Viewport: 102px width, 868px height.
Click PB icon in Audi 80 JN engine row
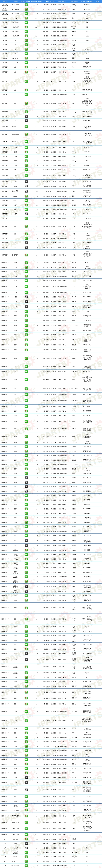tap(26, 45)
